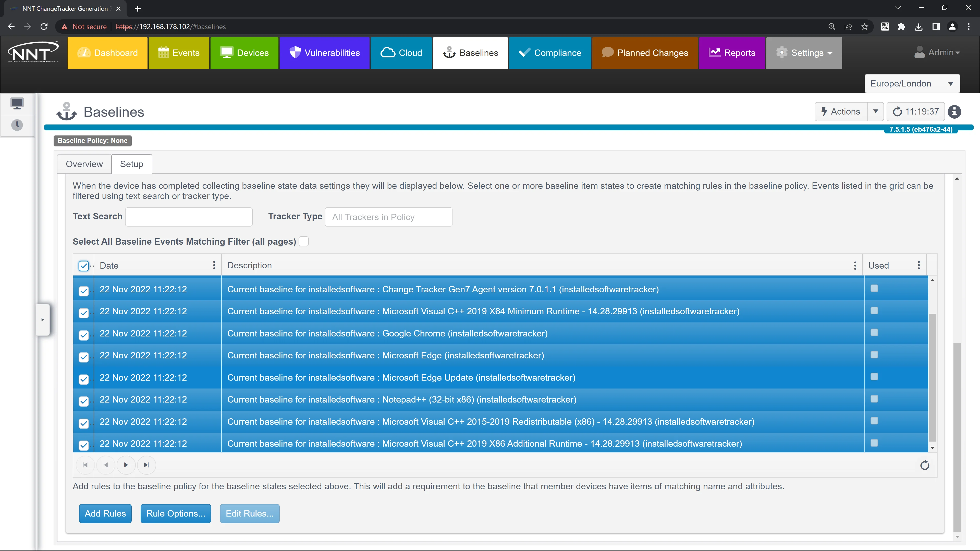The width and height of the screenshot is (980, 551).
Task: Uncheck the Microsoft Edge row checkbox
Action: pyautogui.click(x=84, y=357)
